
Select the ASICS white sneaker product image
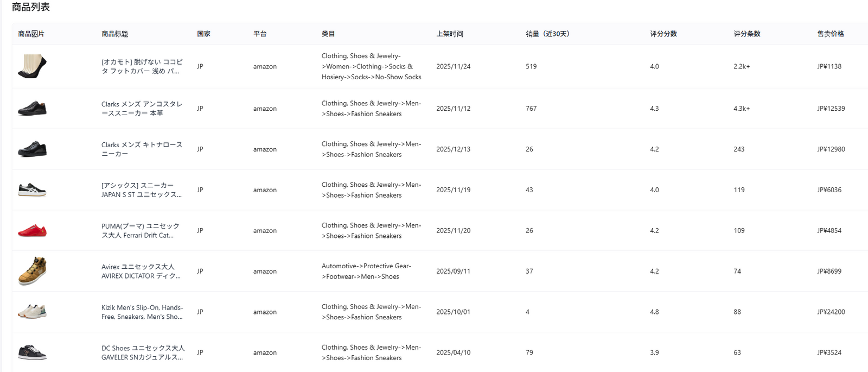(32, 190)
